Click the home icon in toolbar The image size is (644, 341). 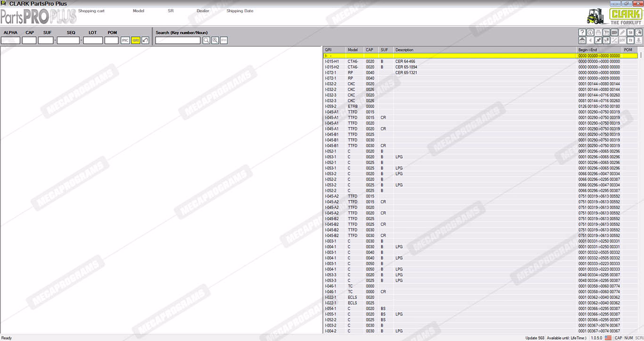(x=582, y=41)
